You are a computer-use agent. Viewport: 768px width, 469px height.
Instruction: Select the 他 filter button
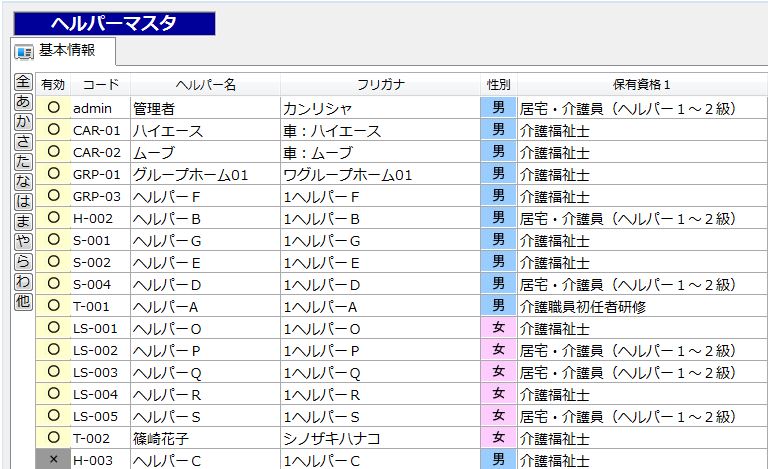pos(22,301)
